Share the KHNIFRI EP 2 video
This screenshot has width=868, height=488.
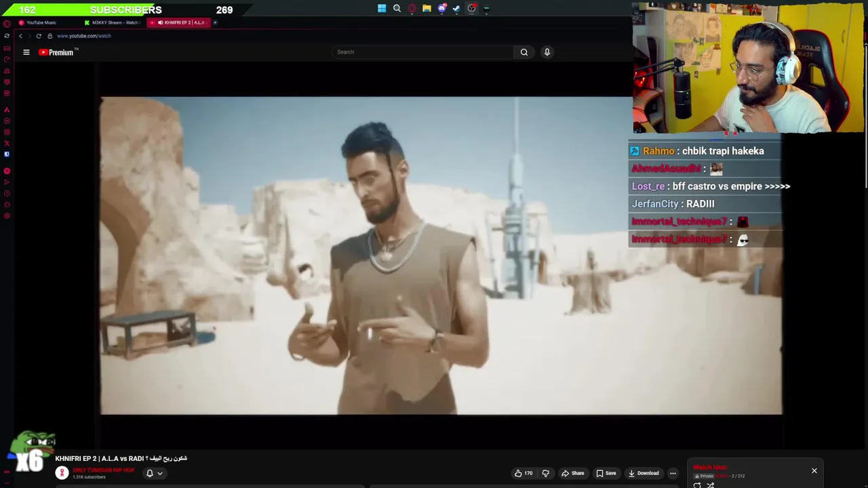[x=572, y=473]
